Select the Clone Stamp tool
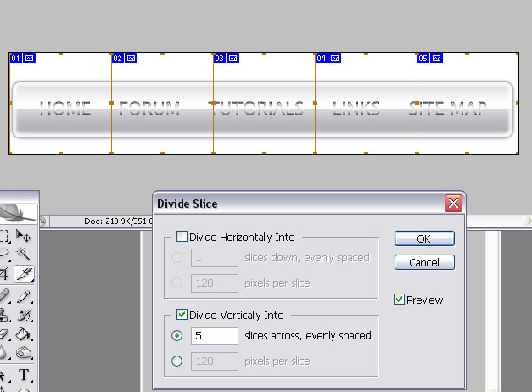This screenshot has width=532, height=392. click(x=4, y=316)
